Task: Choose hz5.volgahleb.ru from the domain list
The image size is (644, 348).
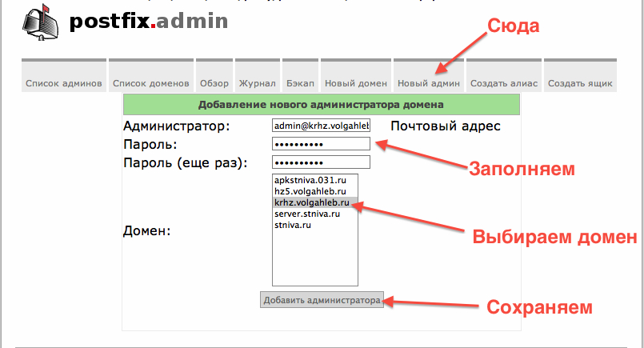Action: (310, 192)
